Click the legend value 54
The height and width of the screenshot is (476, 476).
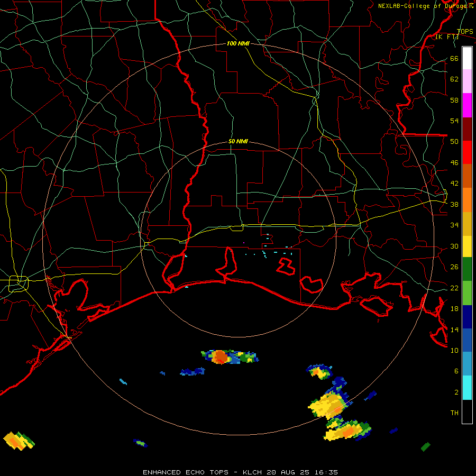coord(454,121)
